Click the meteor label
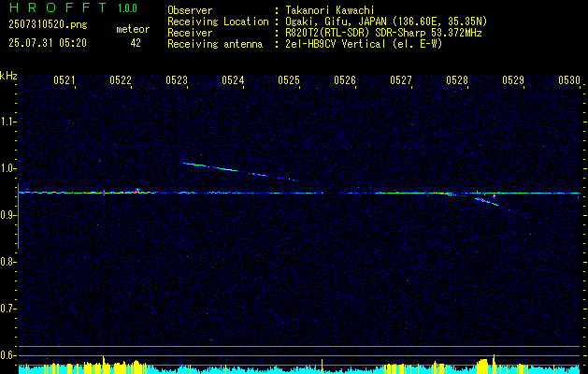The height and width of the screenshot is (374, 588). pos(133,29)
